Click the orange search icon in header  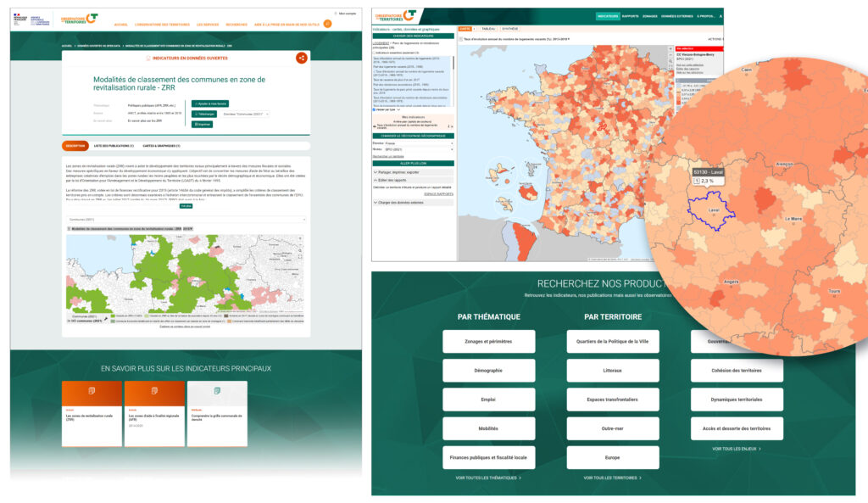pos(327,24)
